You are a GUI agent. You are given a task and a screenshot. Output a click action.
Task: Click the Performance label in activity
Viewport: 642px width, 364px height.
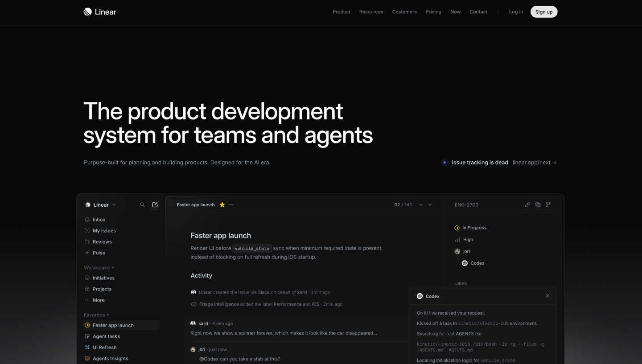(x=288, y=304)
